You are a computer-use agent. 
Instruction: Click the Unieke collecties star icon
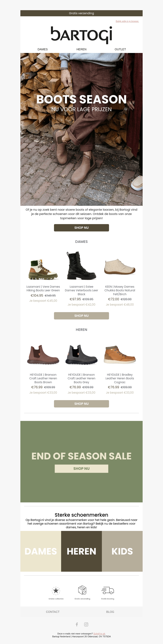tap(56, 590)
